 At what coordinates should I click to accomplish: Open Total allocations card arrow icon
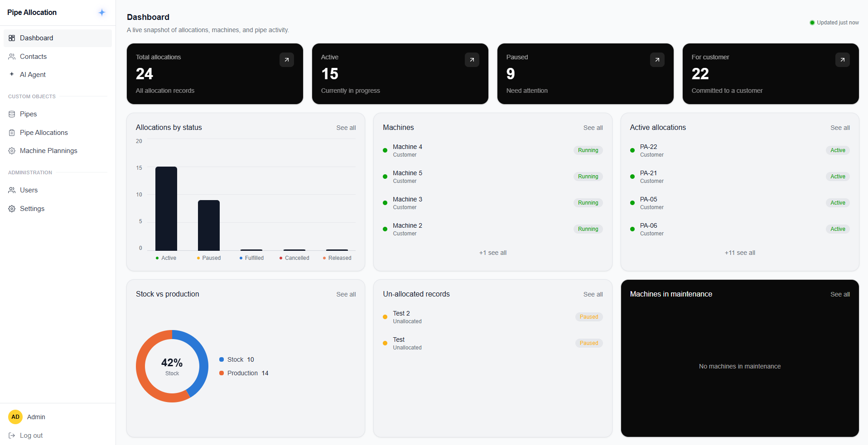coord(287,60)
